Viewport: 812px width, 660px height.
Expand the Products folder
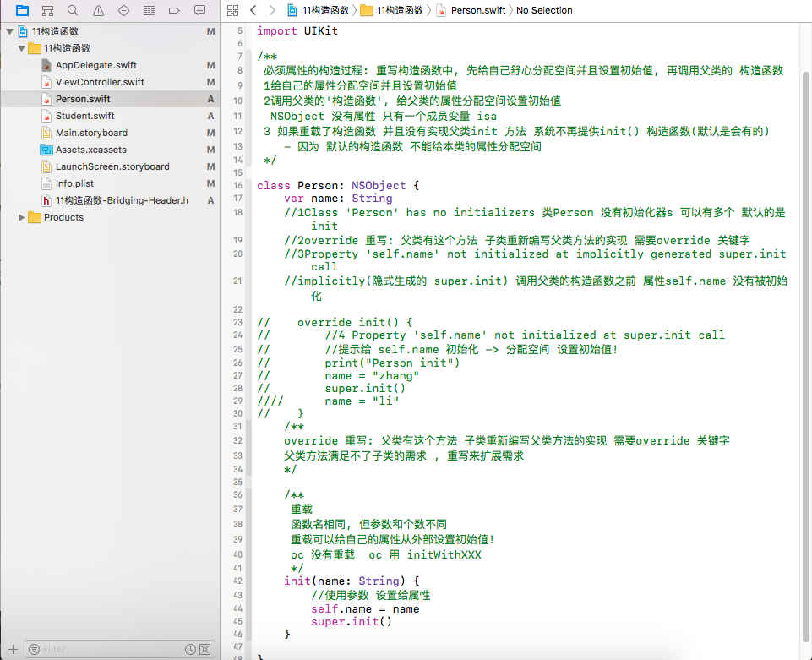(21, 217)
